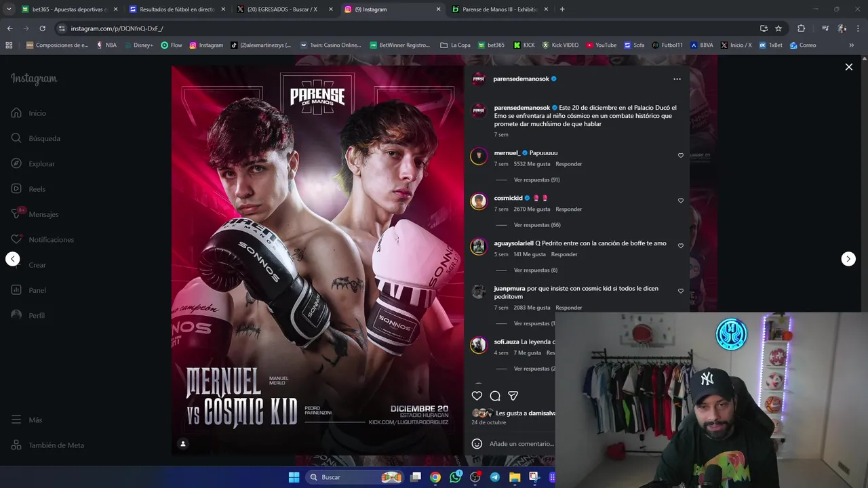This screenshot has width=868, height=488.
Task: Like the post with the heart icon
Action: (x=477, y=396)
